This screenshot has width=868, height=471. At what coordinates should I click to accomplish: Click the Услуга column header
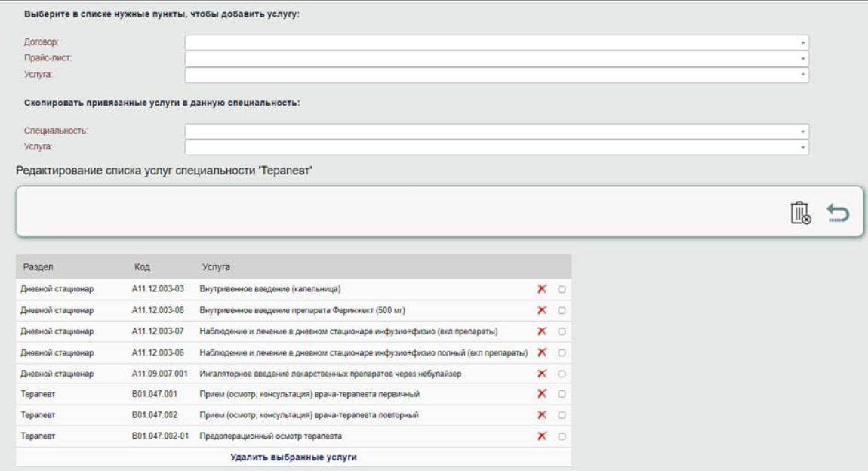216,266
